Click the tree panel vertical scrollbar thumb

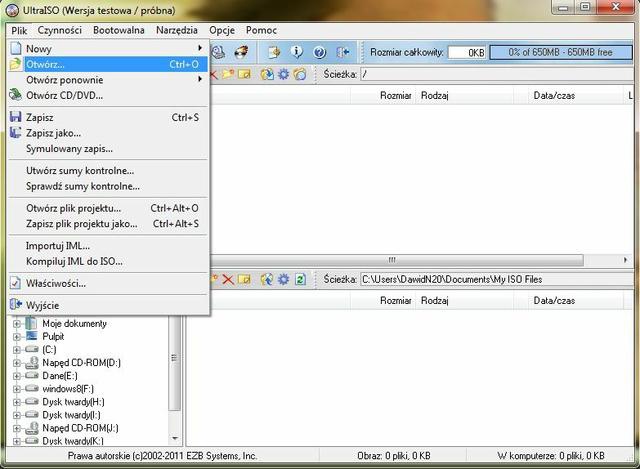tap(175, 364)
